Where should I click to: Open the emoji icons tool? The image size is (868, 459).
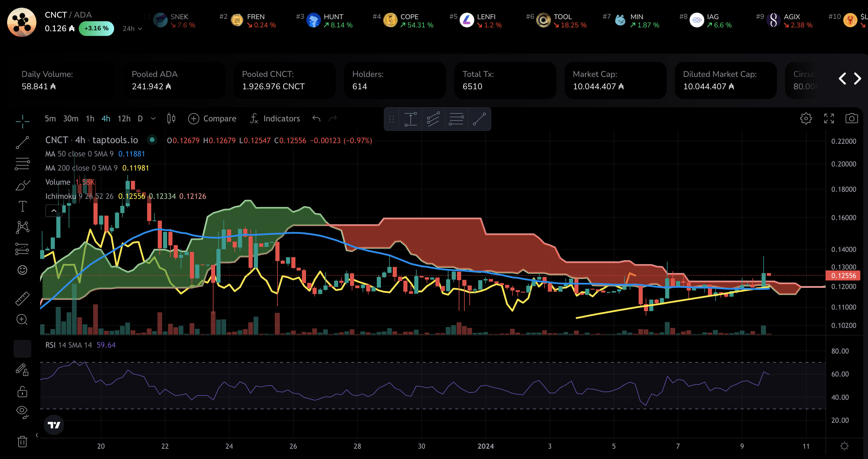tap(23, 270)
